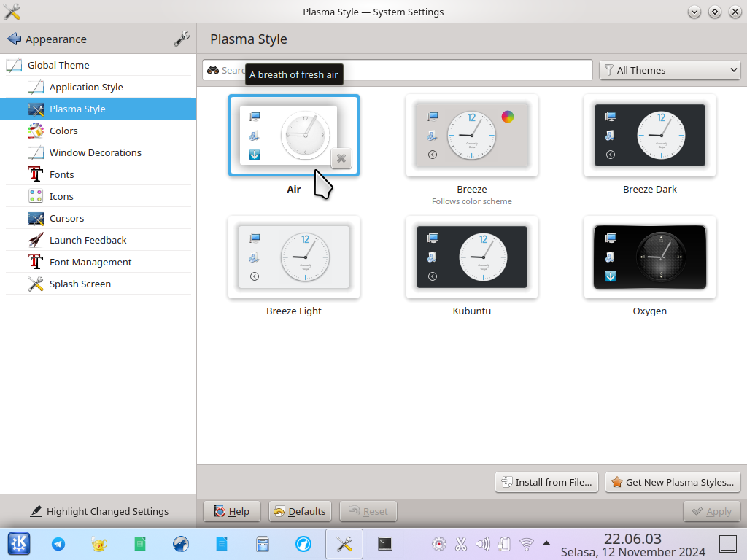The width and height of the screenshot is (747, 560).
Task: Open the All Themes filter dropdown
Action: coord(670,71)
